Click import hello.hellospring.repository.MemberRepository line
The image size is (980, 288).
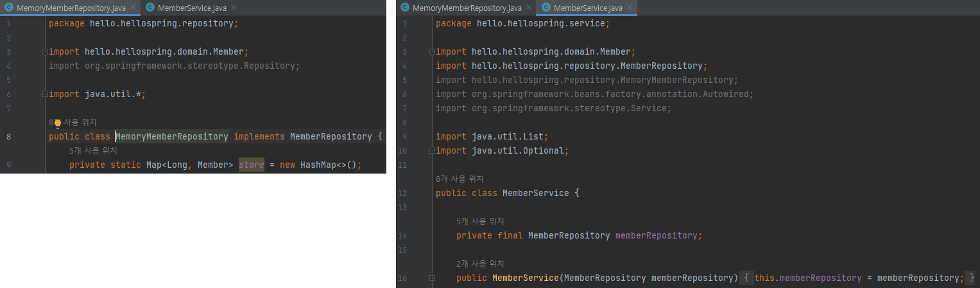click(571, 66)
